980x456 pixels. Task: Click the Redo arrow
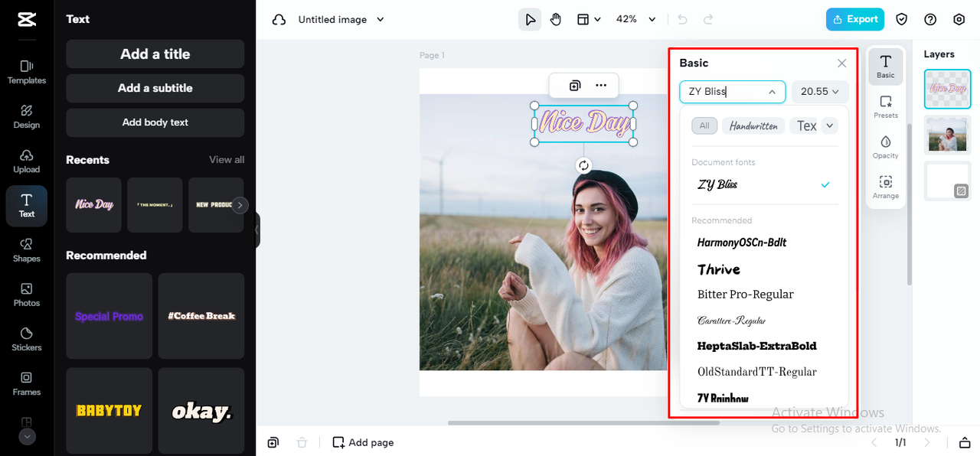(x=708, y=20)
